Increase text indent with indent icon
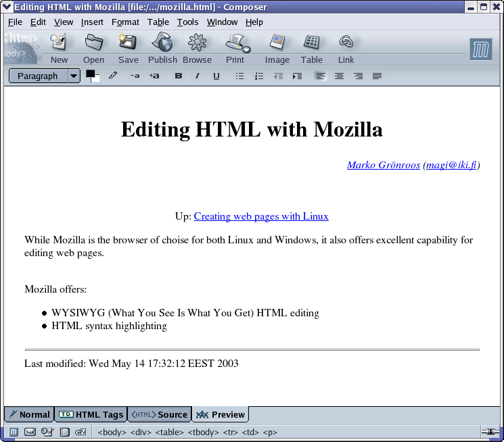The width and height of the screenshot is (504, 442). [x=297, y=76]
